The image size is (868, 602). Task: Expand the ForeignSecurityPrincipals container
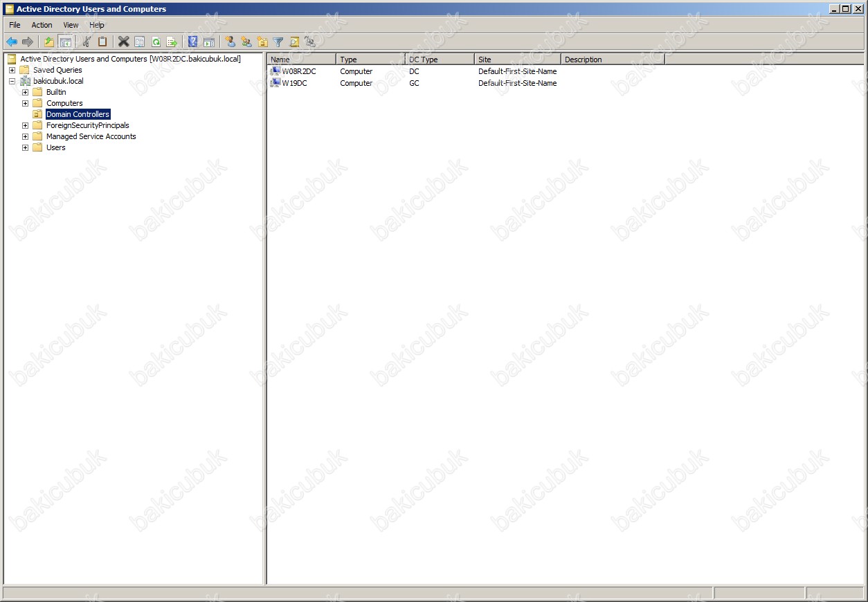[25, 125]
